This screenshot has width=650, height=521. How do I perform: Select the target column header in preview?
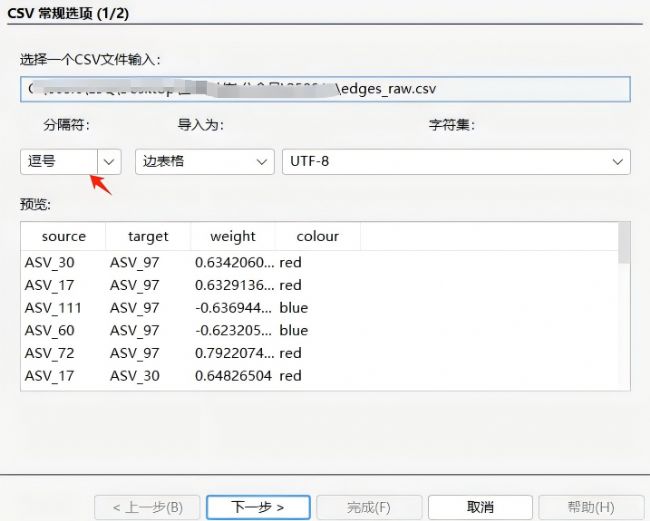click(148, 237)
